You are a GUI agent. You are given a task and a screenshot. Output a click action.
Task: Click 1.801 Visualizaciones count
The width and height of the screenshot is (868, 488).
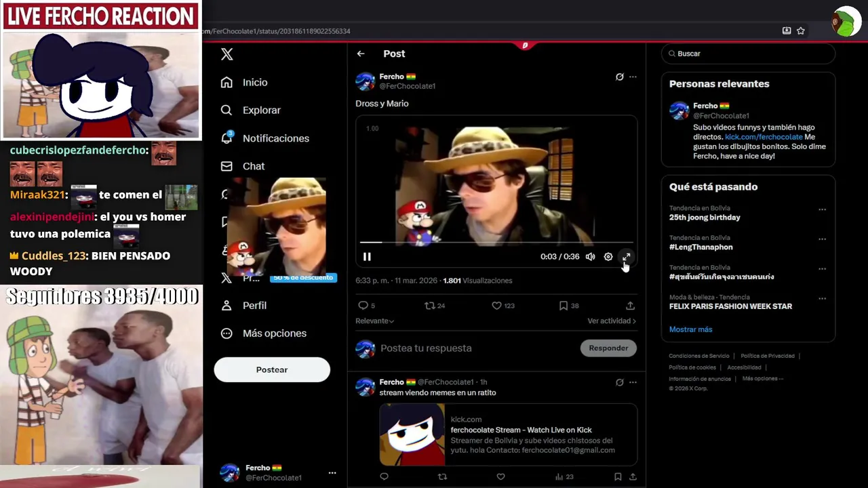tap(477, 281)
